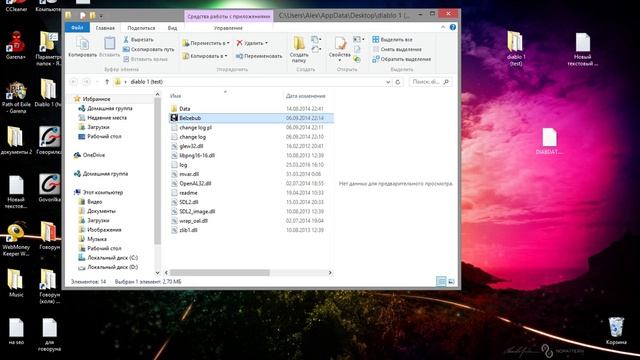Select the "на seo" desktop file
Viewport: 640px width, 360px height.
(x=16, y=331)
